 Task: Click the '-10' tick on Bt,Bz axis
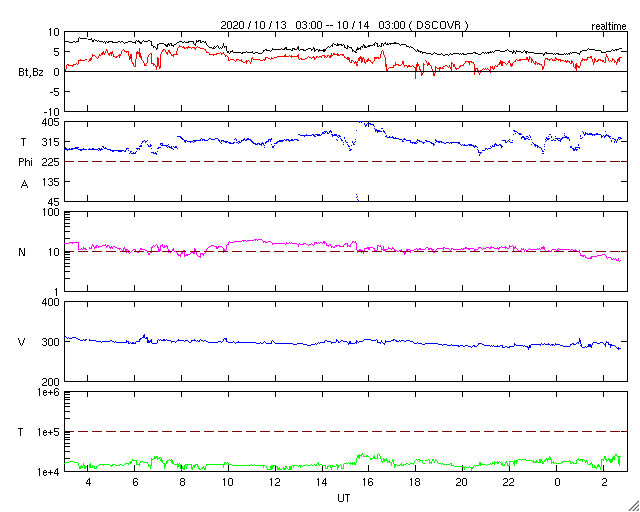tap(52, 111)
